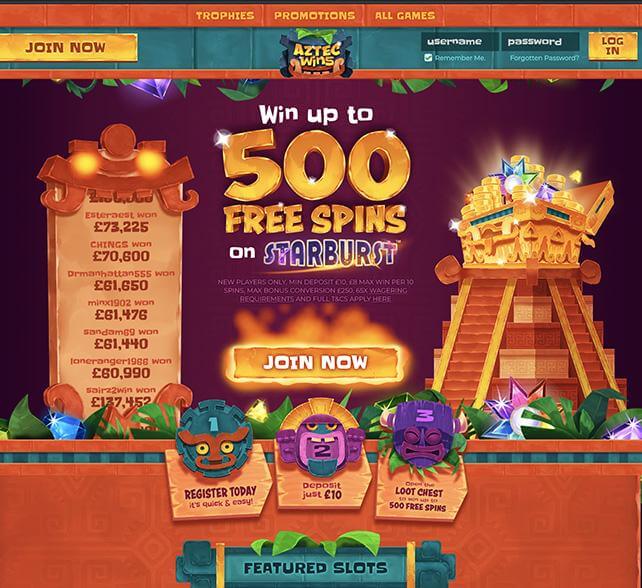This screenshot has height=588, width=642.
Task: Click the Join Now button in header
Action: [68, 47]
